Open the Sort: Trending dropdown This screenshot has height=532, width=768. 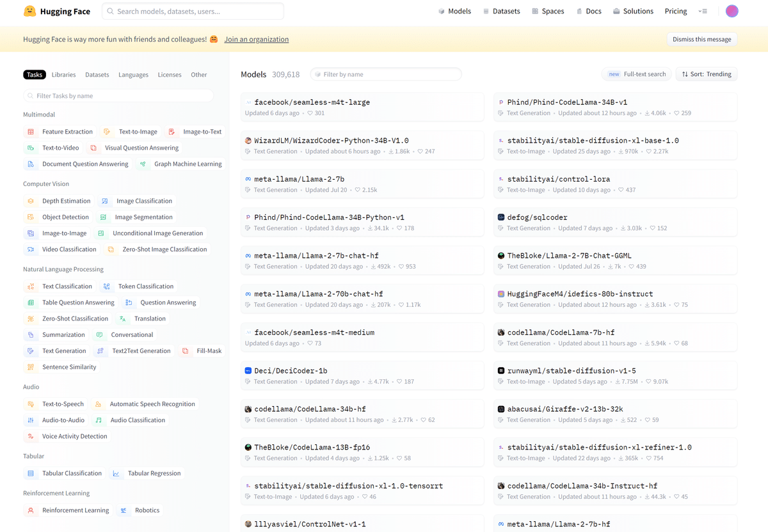[x=707, y=74]
